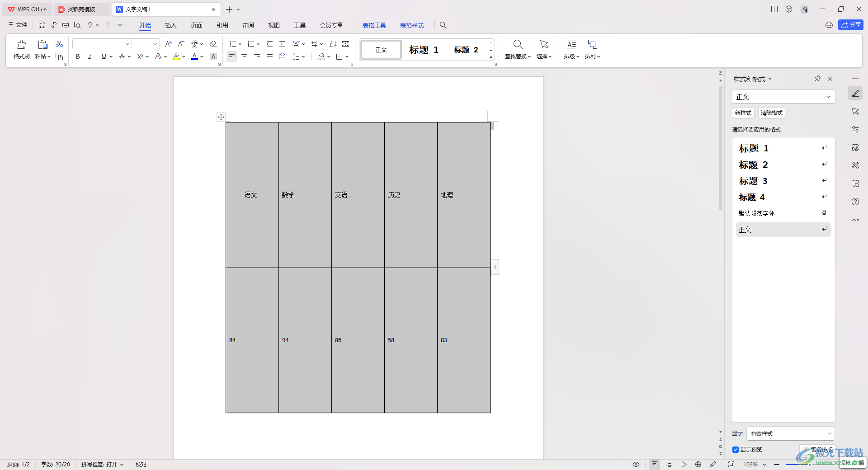This screenshot has width=868, height=470.
Task: Expand the numbered list dropdown
Action: pyautogui.click(x=258, y=44)
